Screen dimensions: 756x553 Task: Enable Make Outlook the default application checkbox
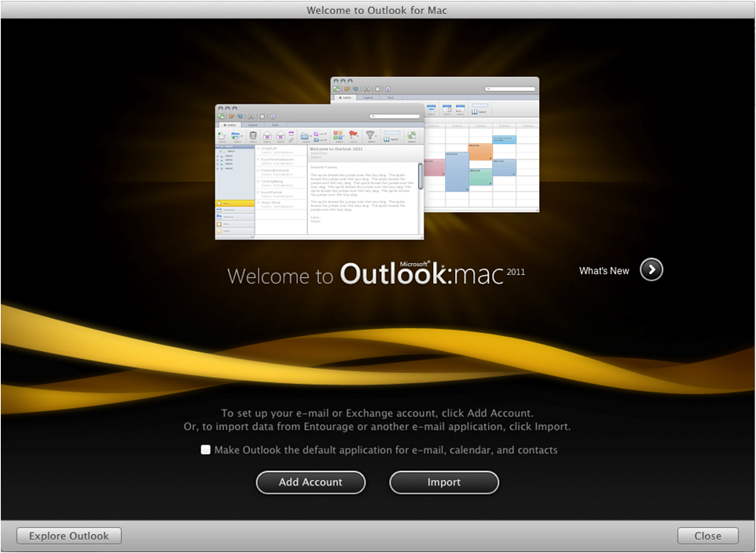click(205, 450)
